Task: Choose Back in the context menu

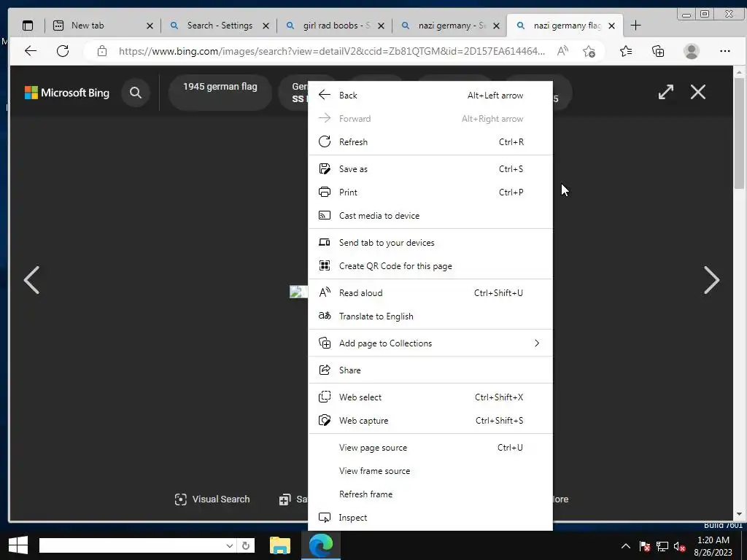Action: pos(430,96)
